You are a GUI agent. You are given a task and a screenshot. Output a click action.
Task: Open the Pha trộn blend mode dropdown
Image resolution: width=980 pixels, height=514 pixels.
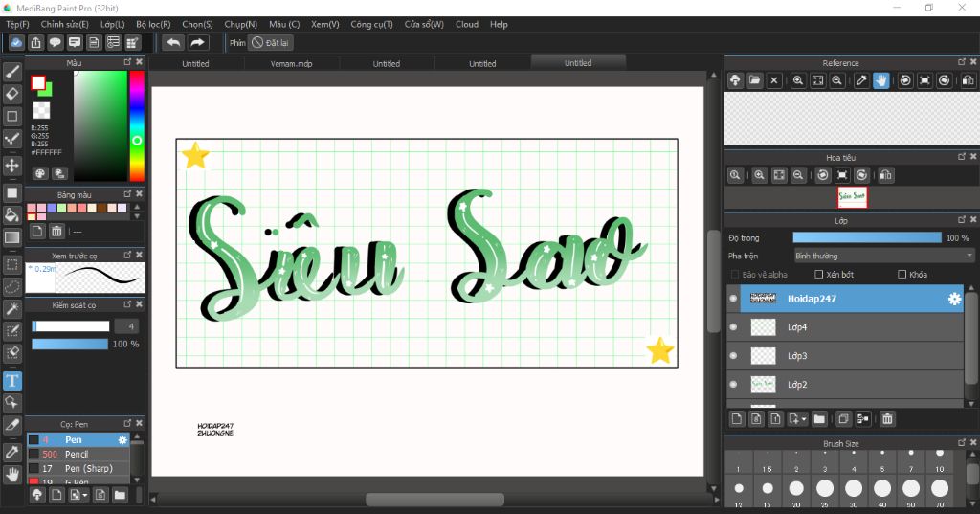click(x=883, y=256)
